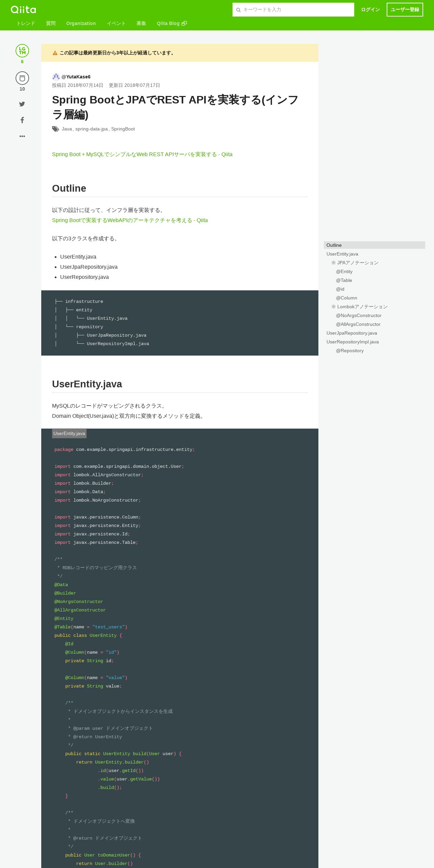
Task: Open the イベント menu item
Action: point(116,23)
